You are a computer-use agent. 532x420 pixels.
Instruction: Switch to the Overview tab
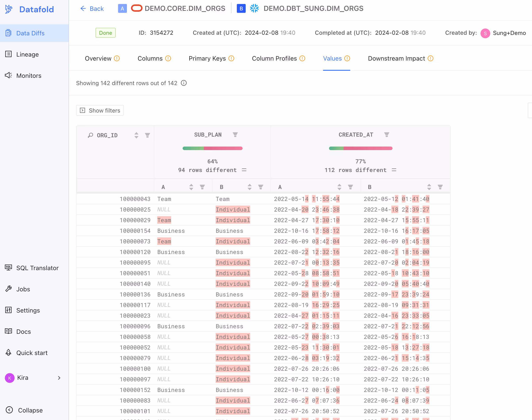(x=102, y=59)
